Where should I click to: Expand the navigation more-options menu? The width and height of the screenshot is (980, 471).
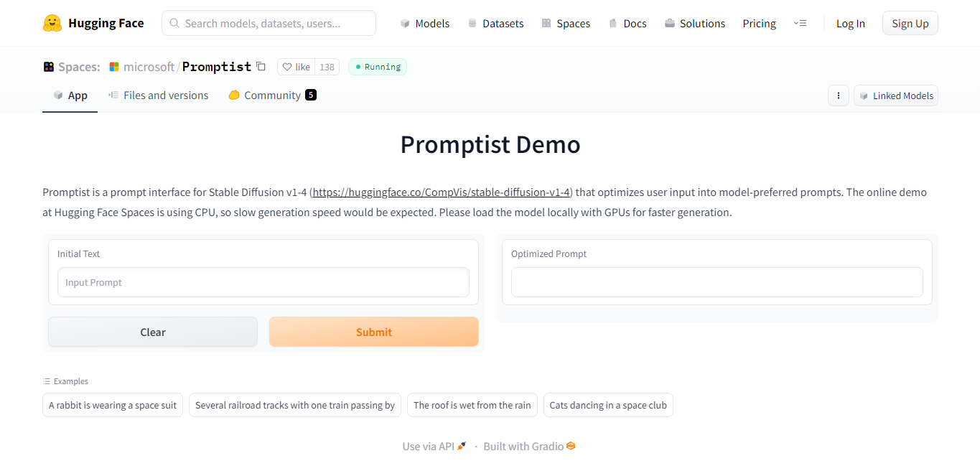coord(800,23)
